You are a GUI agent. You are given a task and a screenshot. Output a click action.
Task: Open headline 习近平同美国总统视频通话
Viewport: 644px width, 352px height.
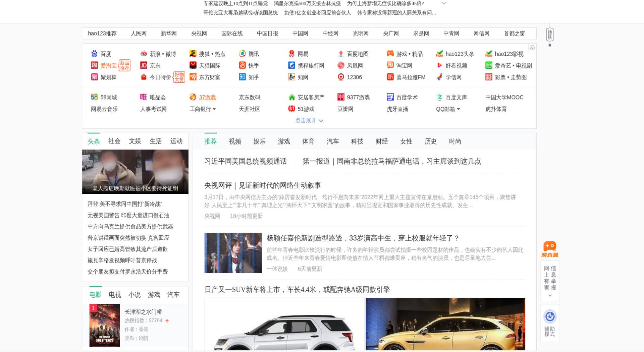tap(246, 161)
